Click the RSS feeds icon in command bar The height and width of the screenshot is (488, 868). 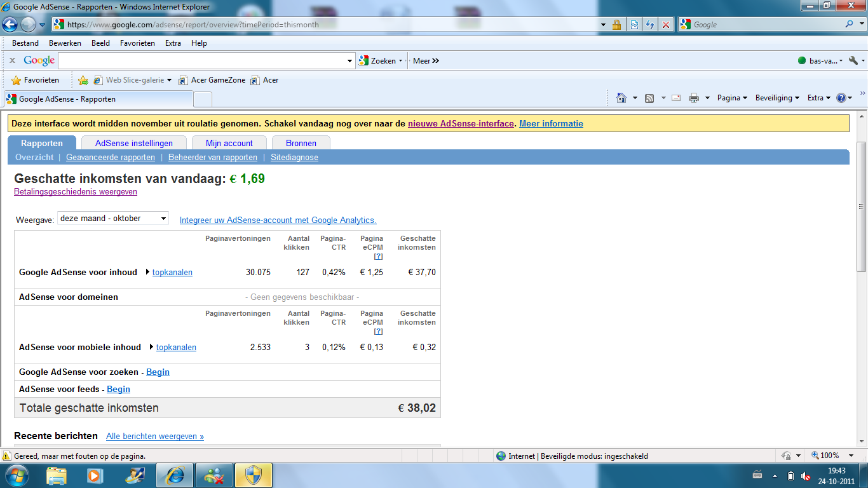[649, 98]
